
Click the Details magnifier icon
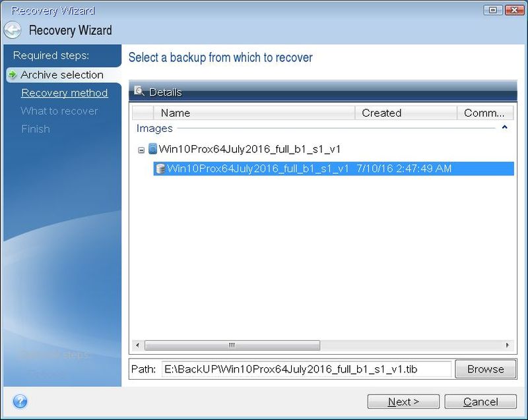click(x=139, y=92)
